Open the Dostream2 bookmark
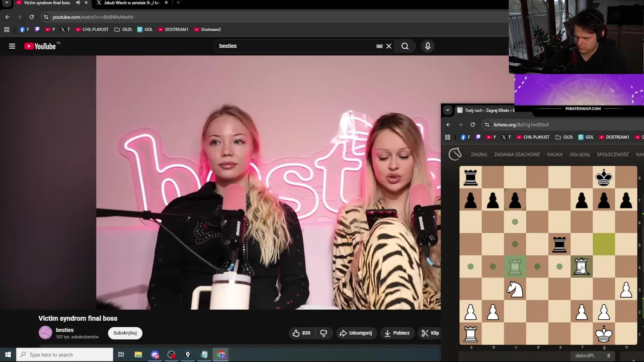The width and height of the screenshot is (644, 362). point(207,30)
